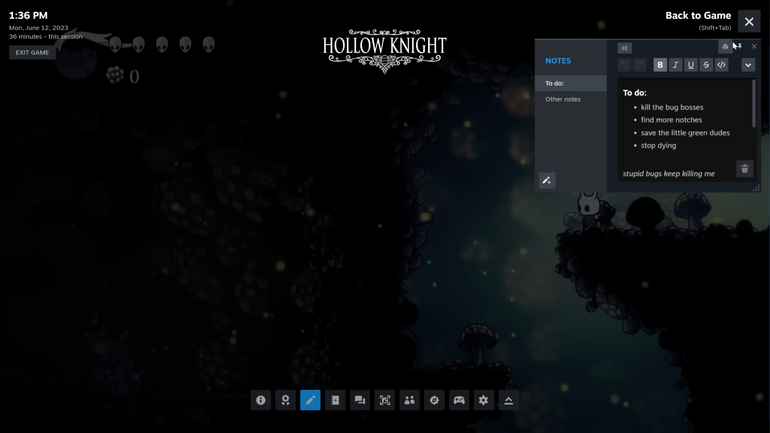The width and height of the screenshot is (770, 433).
Task: Toggle the Notes pencil icon in toolbar
Action: (x=310, y=400)
